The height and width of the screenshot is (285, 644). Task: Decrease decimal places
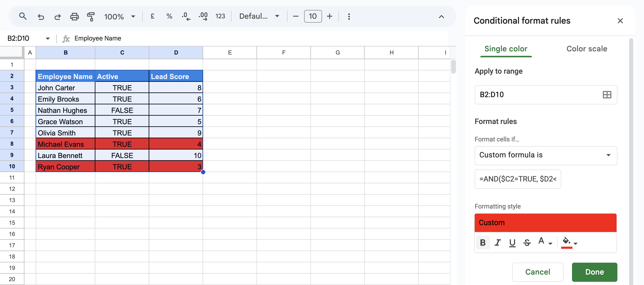pos(186,16)
